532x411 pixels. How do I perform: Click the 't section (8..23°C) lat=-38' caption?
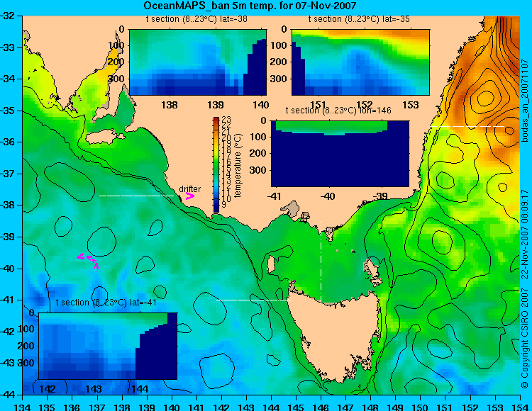point(196,19)
